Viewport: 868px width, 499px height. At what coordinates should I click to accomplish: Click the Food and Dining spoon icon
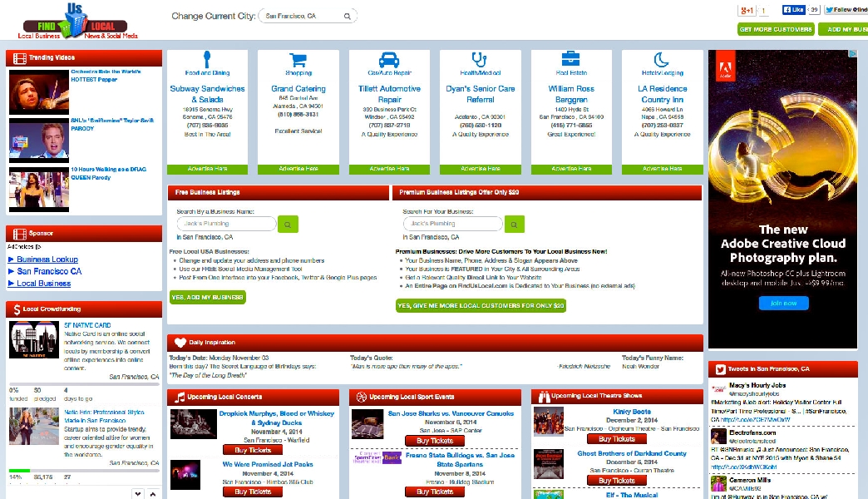[207, 59]
